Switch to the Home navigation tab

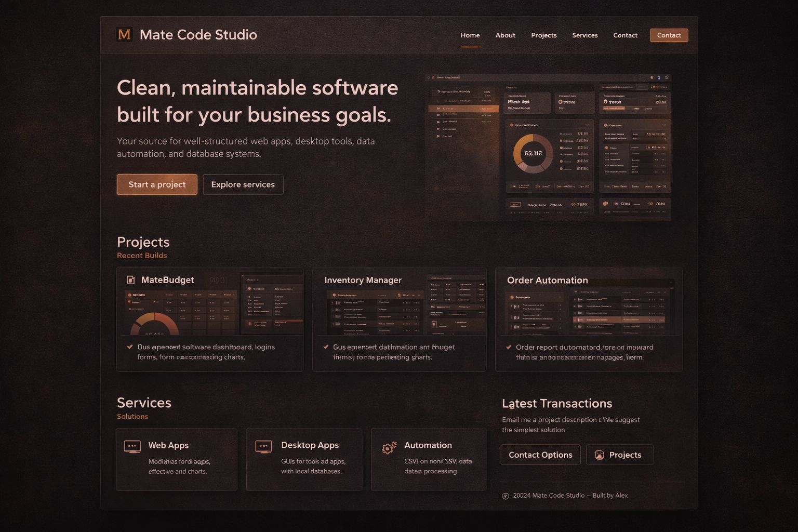click(x=470, y=35)
